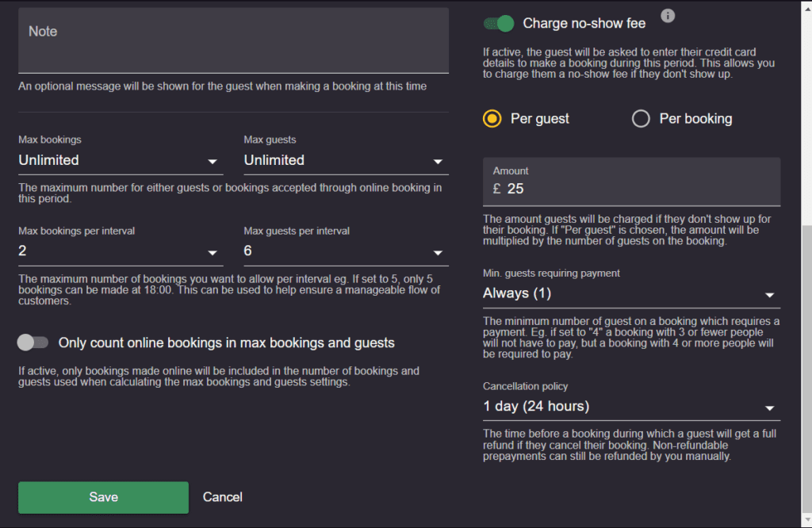Click the 'An optional message will be shown' helper text

222,86
